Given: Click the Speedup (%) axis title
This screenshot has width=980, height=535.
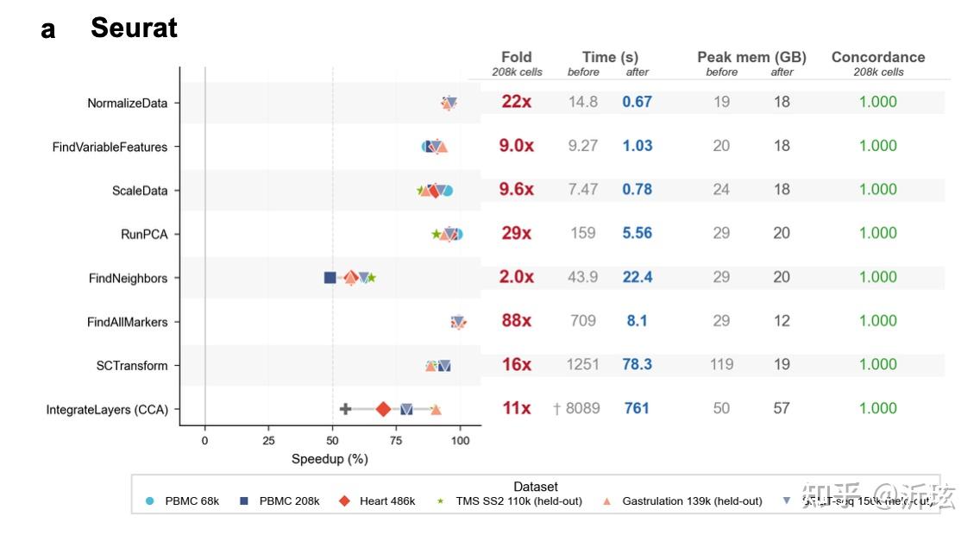Looking at the screenshot, I should point(330,459).
